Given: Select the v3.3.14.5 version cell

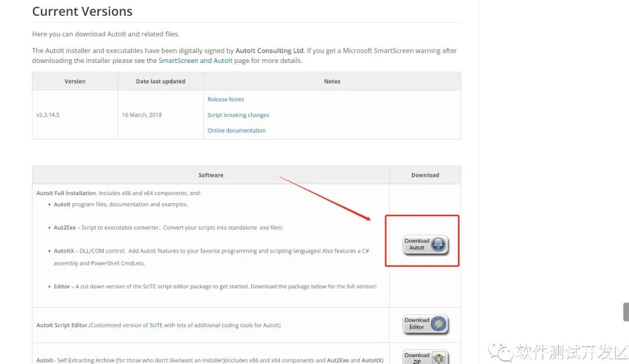Looking at the screenshot, I should click(x=75, y=115).
